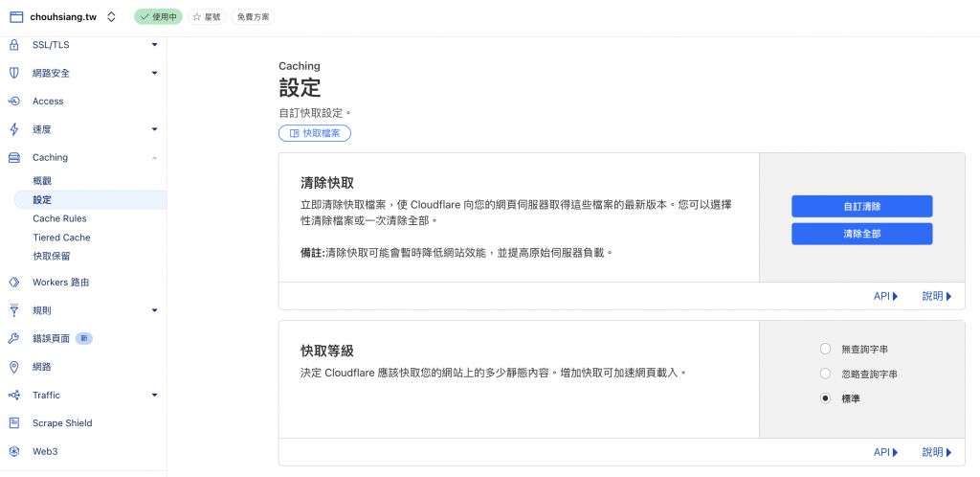This screenshot has height=477, width=980.
Task: Open Tiered Cache sub-item
Action: (61, 238)
